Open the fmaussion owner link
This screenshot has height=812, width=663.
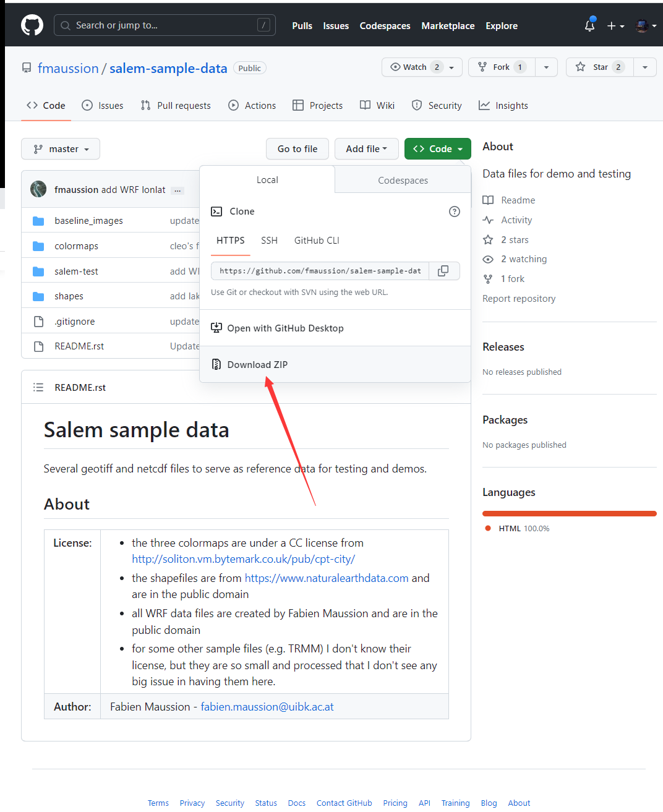68,68
